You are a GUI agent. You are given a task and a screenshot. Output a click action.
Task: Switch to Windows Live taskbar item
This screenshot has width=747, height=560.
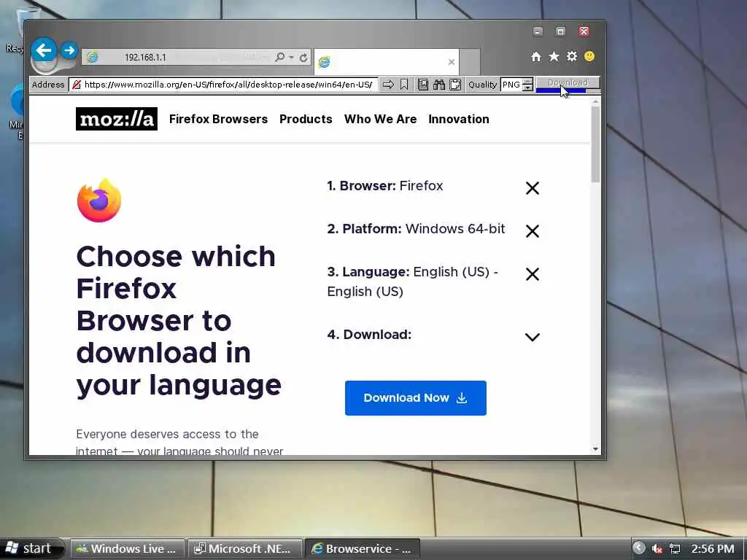pos(127,549)
